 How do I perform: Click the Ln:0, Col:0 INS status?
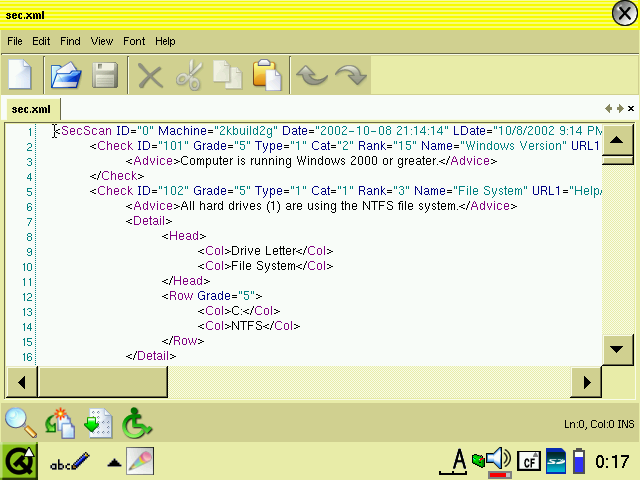pos(599,424)
